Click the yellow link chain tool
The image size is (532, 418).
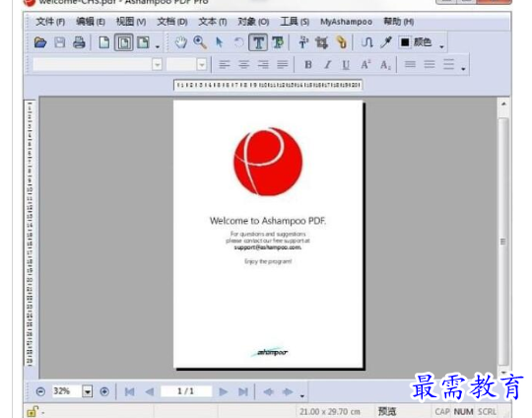[342, 42]
